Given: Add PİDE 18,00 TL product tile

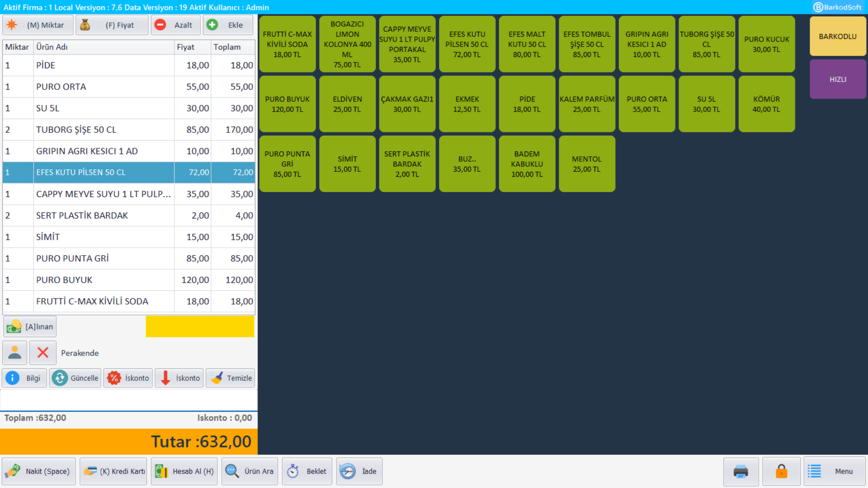Looking at the screenshot, I should [527, 104].
